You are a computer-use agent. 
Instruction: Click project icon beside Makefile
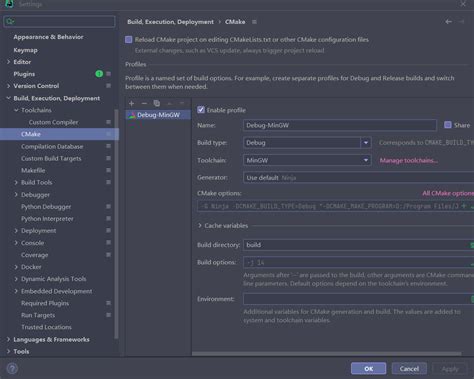pos(109,170)
